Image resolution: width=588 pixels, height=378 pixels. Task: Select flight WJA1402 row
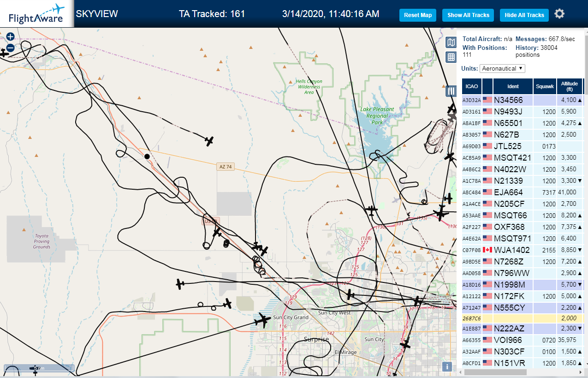click(523, 250)
